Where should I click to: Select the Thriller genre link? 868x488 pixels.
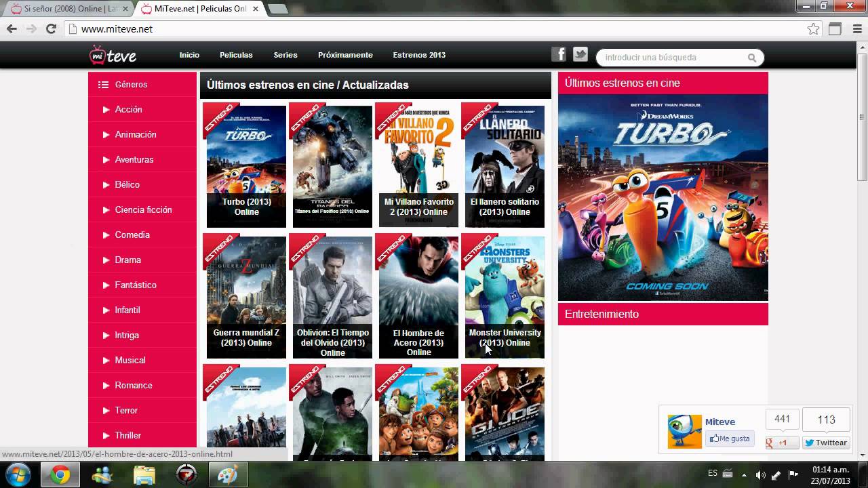[128, 435]
